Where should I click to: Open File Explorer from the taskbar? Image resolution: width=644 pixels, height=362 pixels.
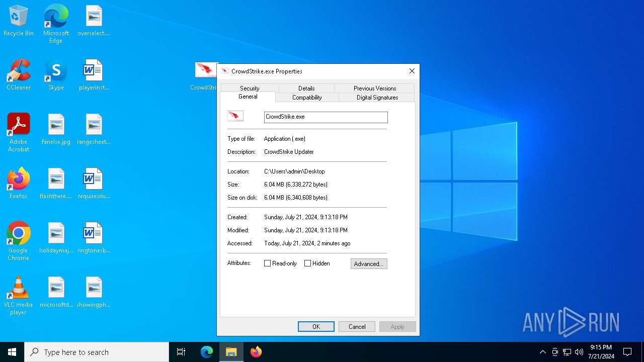click(231, 352)
